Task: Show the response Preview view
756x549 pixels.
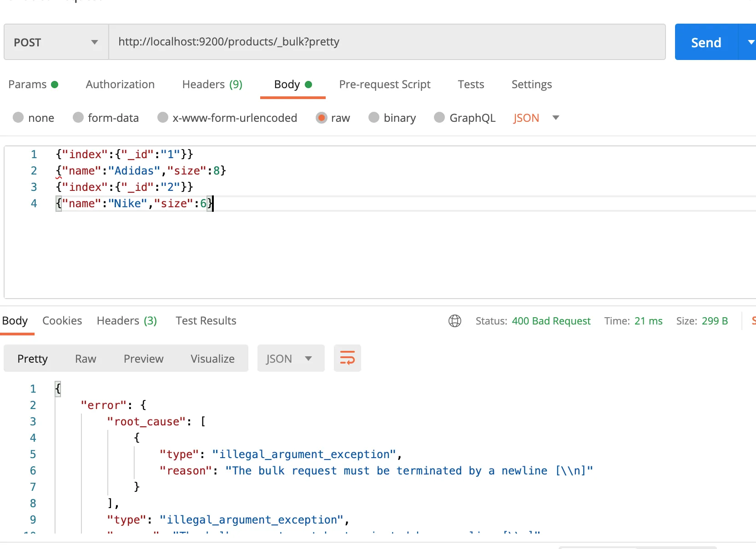Action: (143, 359)
